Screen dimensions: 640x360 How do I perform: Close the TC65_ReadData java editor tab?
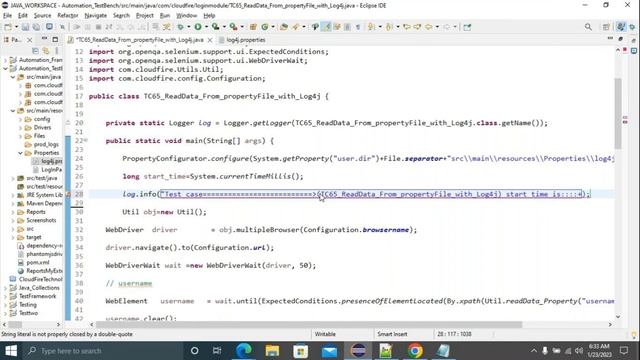tap(210, 40)
